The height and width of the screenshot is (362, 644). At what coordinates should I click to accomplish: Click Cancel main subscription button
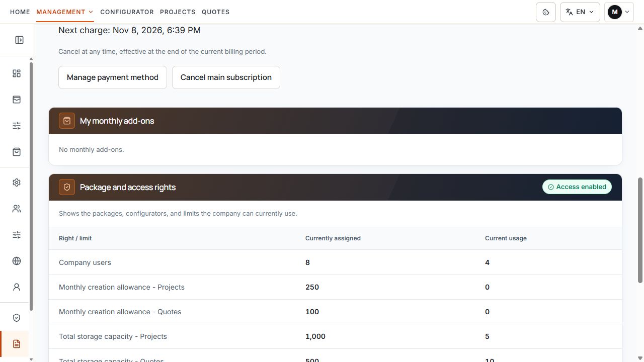click(x=226, y=77)
